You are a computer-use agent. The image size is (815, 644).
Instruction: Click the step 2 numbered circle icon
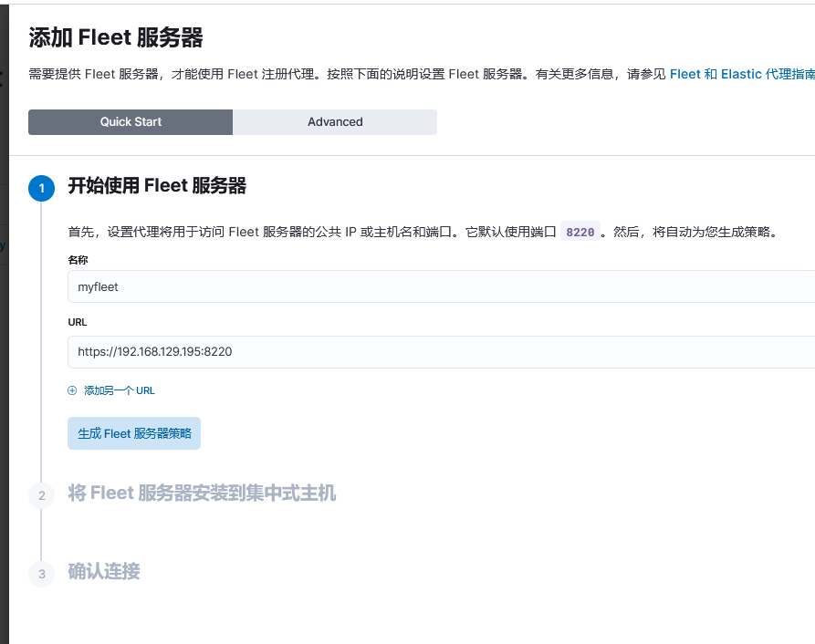[x=41, y=495]
